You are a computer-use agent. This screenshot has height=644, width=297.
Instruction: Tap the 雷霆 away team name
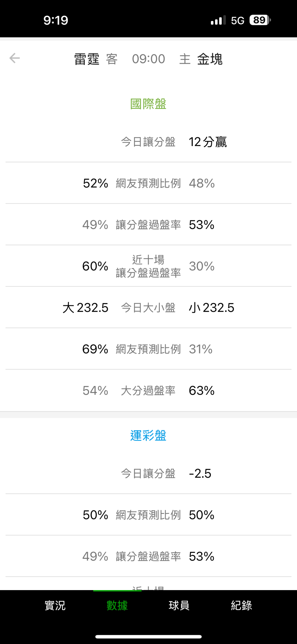(87, 59)
